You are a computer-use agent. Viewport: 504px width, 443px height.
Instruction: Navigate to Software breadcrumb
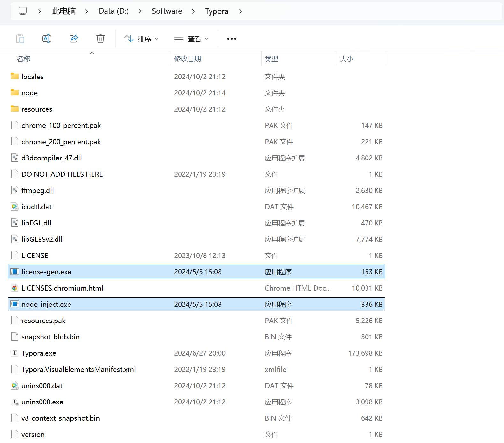(167, 11)
